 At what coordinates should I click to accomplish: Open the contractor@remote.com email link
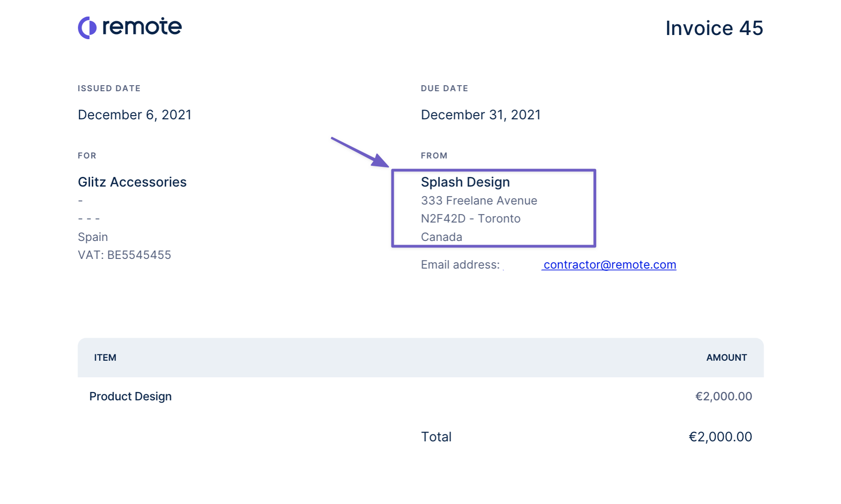point(610,264)
